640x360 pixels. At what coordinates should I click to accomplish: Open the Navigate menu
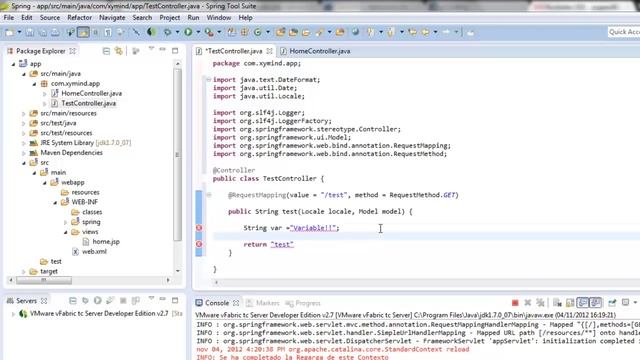tap(112, 18)
